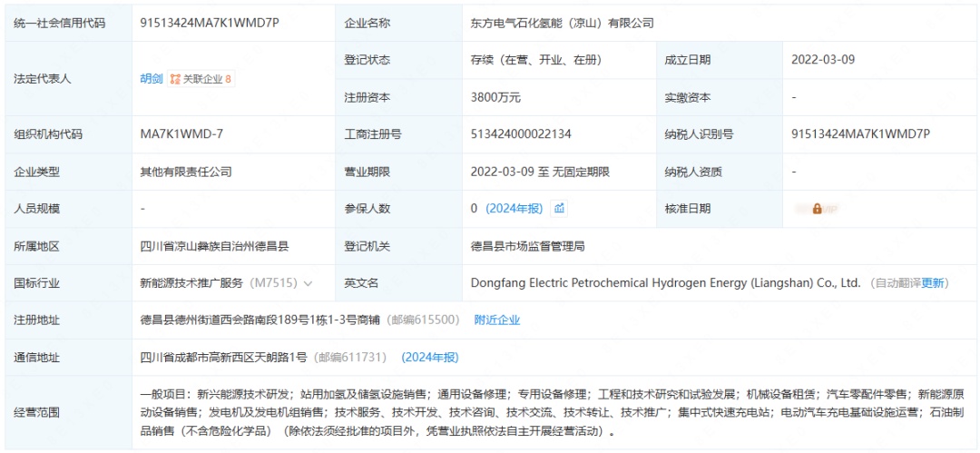Open the 附近企业 nearby companies link
Image resolution: width=980 pixels, height=453 pixels.
coord(497,320)
